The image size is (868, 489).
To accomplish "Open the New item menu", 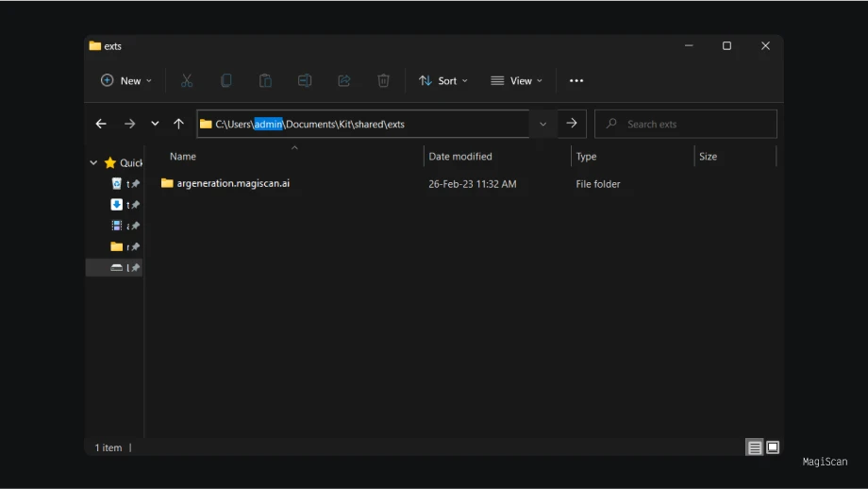I will coord(126,81).
